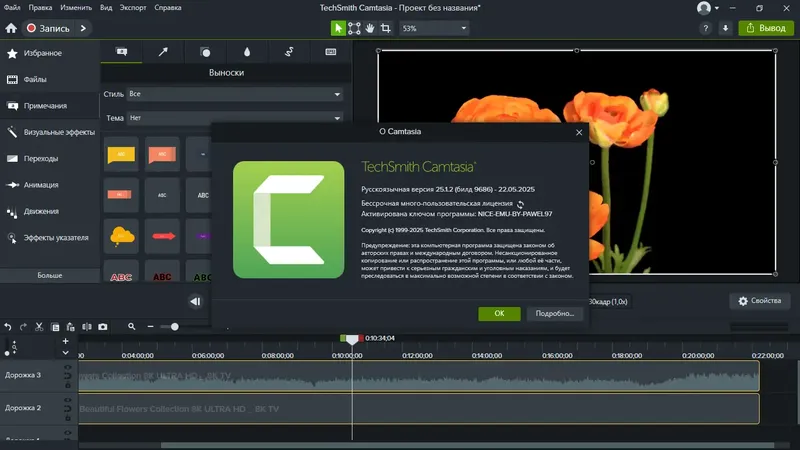Open the keystroke callouts tab
Viewport: 800px width, 450px height.
click(330, 51)
